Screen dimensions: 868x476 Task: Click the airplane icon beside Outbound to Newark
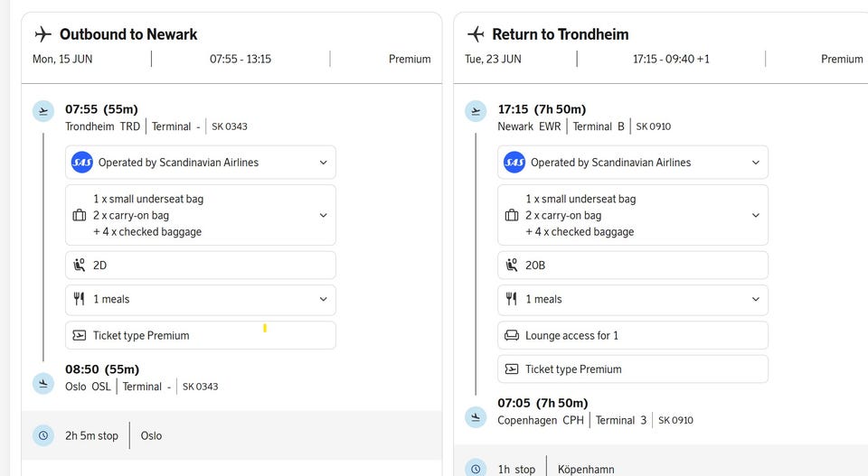(x=43, y=34)
